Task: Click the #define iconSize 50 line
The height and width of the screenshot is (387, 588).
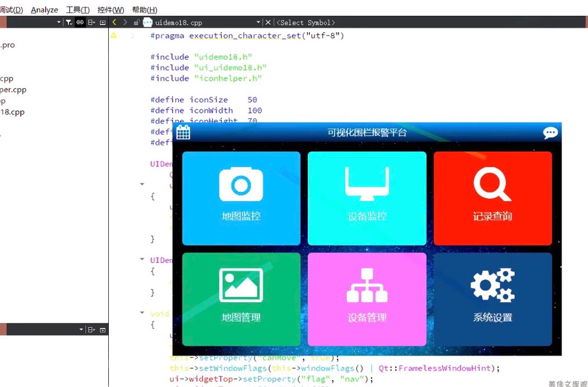Action: pyautogui.click(x=204, y=100)
